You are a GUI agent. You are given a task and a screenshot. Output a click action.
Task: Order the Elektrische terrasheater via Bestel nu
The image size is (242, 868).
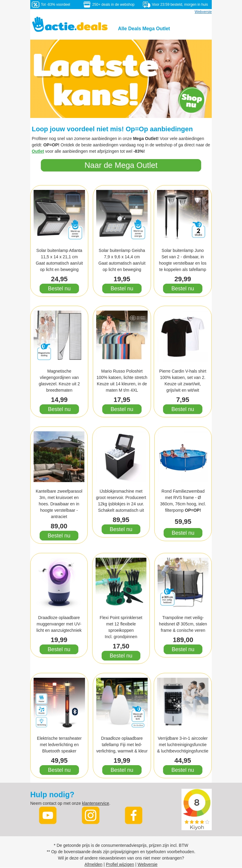[59, 770]
